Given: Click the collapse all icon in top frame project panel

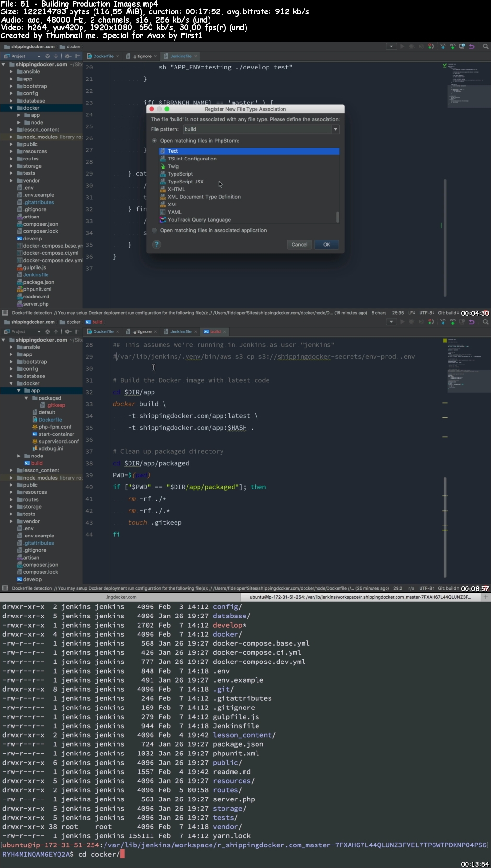Looking at the screenshot, I should tap(56, 56).
